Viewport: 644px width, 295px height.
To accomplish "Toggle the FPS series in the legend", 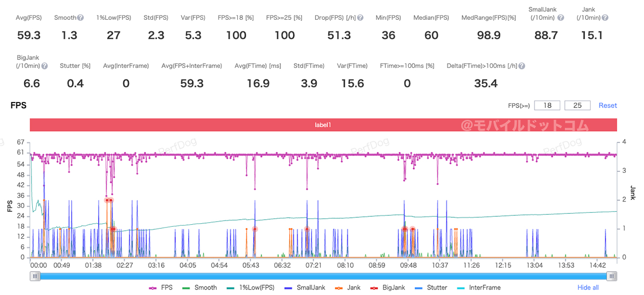I will coord(161,288).
